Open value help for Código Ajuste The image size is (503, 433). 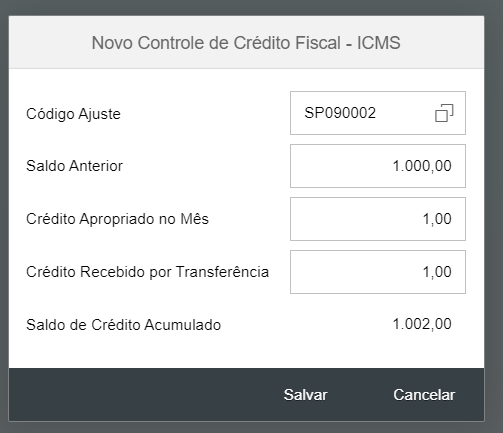(x=444, y=113)
